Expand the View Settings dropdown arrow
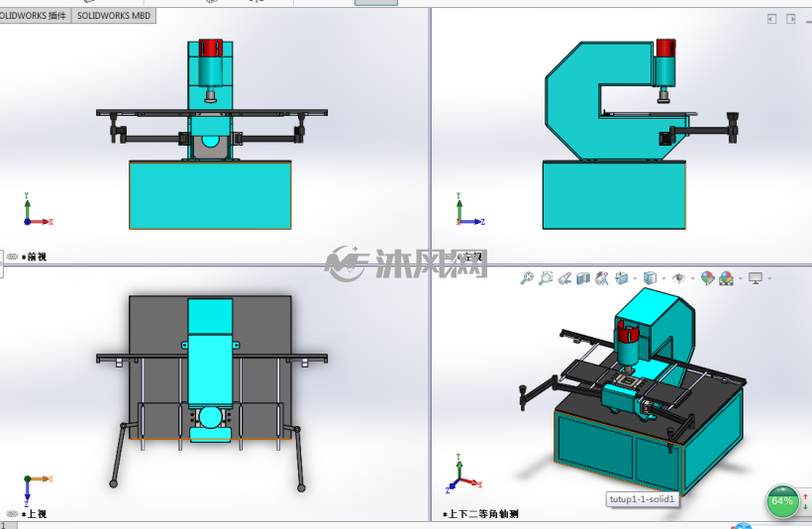 [769, 278]
